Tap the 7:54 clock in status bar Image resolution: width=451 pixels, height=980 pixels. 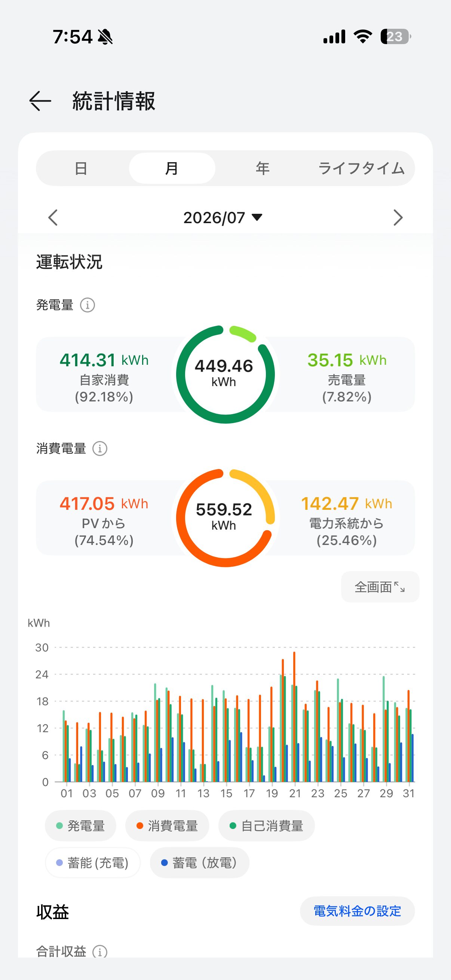[72, 37]
